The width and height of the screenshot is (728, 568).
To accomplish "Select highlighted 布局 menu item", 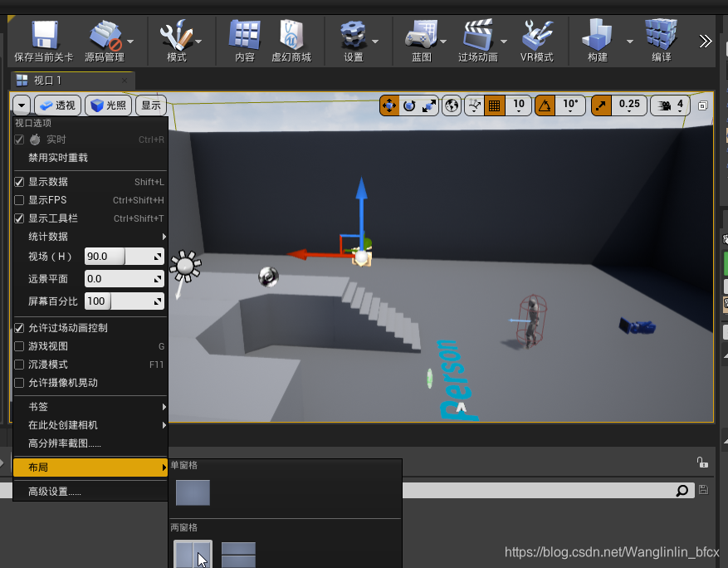I will [90, 468].
